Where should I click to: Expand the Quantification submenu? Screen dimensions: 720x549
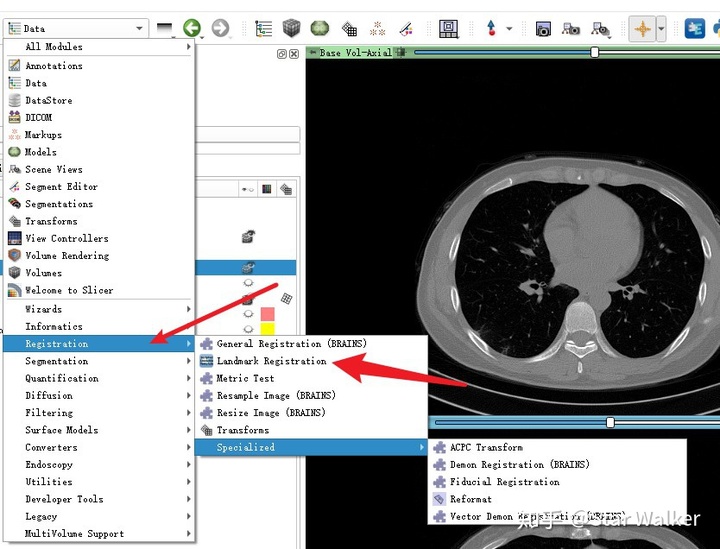[99, 378]
